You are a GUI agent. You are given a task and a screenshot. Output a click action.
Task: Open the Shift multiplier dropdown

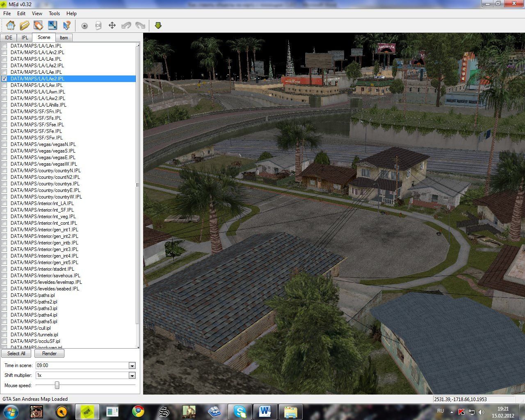click(x=132, y=375)
